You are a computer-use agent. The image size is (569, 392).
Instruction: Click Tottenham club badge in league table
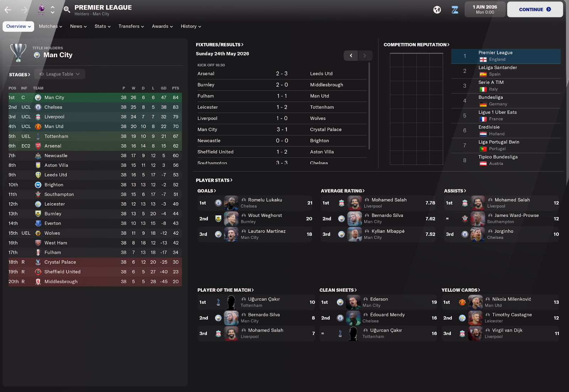(x=38, y=136)
